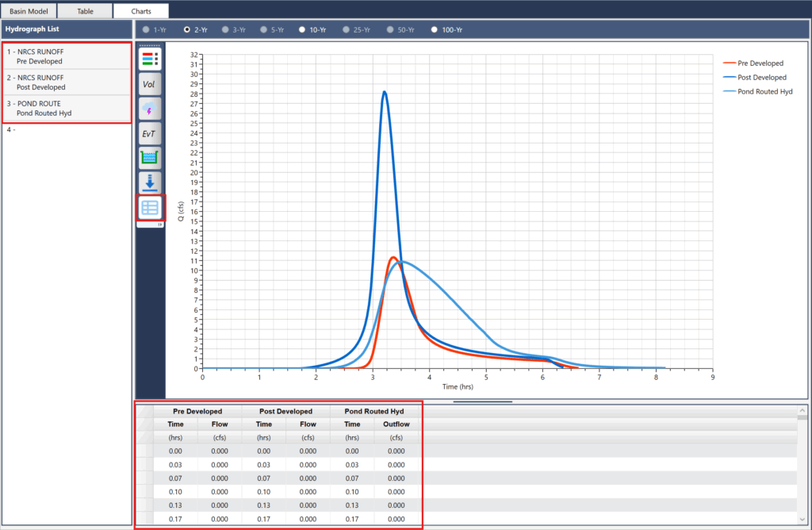Viewport: 812px width, 530px height.
Task: Click the Vol volume toolbar button
Action: point(150,83)
